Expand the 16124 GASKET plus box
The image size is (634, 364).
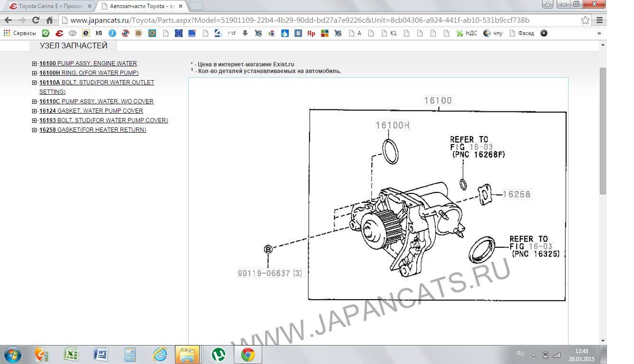(35, 111)
